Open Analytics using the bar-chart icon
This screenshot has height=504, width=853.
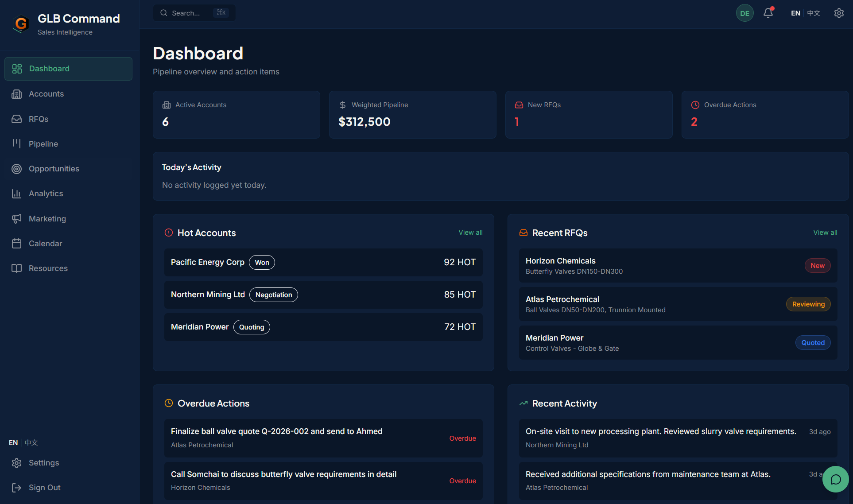(16, 194)
